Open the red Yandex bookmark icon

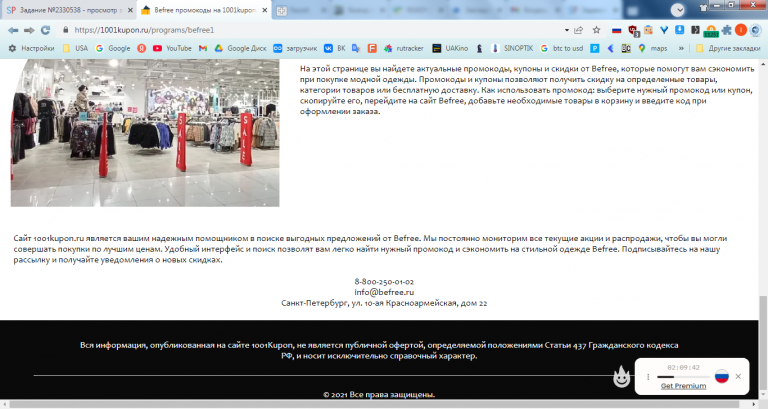click(142, 48)
